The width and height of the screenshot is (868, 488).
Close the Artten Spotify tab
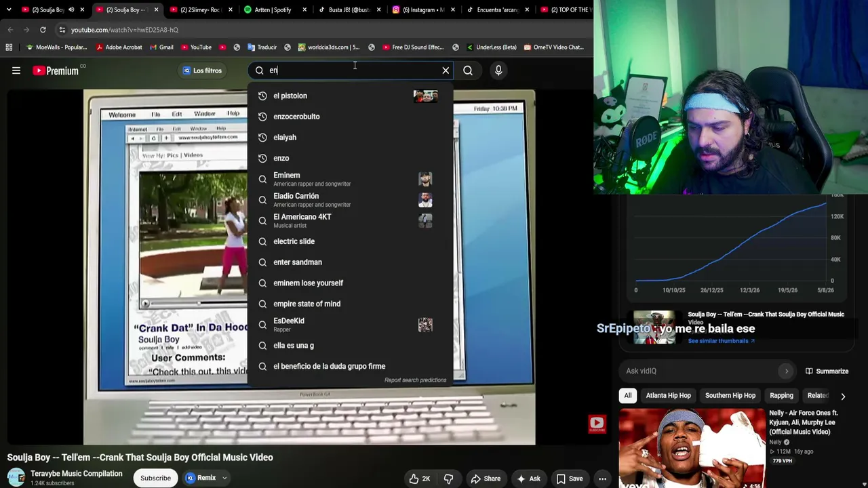[x=304, y=9]
